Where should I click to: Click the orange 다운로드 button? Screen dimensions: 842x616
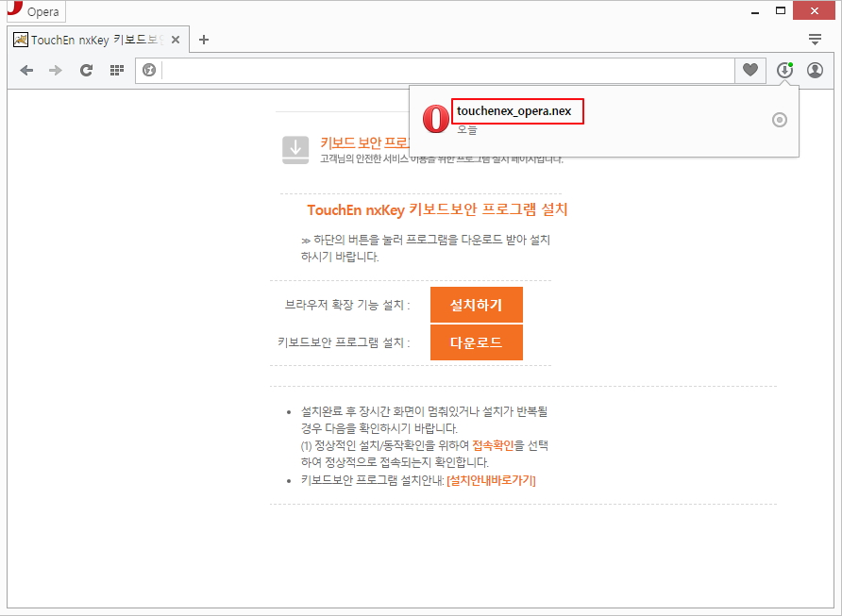477,342
